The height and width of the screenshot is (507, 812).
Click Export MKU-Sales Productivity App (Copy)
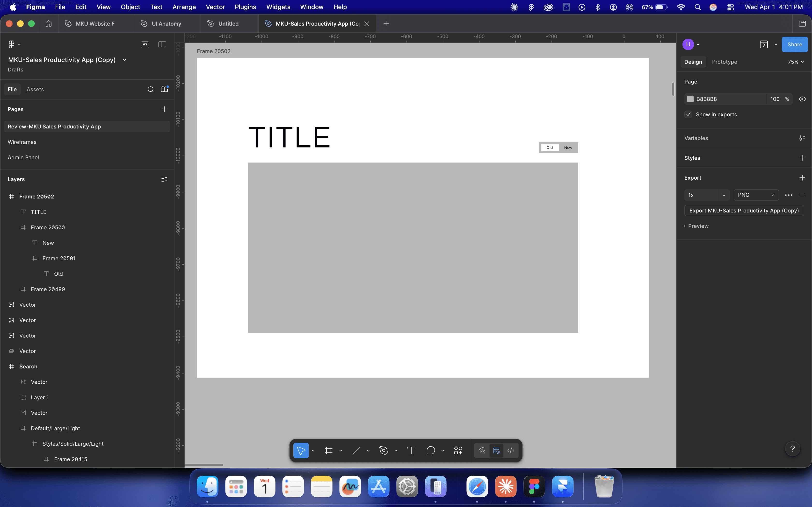pyautogui.click(x=744, y=210)
